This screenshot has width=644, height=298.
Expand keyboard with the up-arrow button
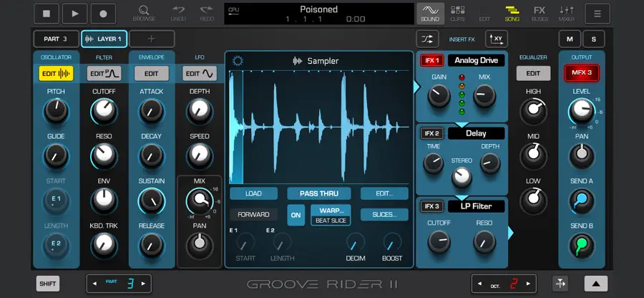tap(596, 284)
